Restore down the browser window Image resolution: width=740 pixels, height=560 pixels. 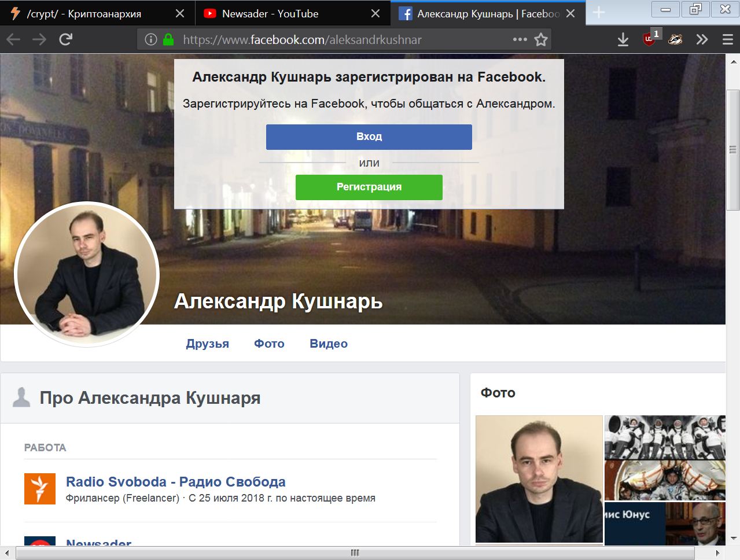695,9
